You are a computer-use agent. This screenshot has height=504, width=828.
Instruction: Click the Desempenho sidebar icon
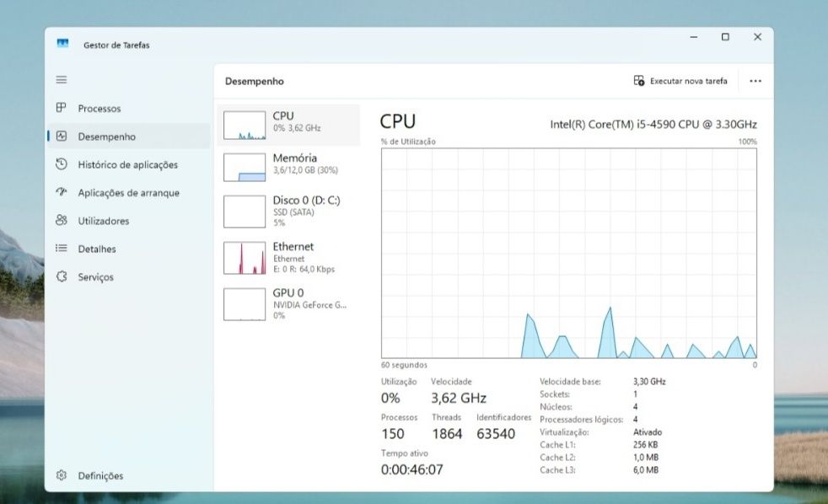62,137
